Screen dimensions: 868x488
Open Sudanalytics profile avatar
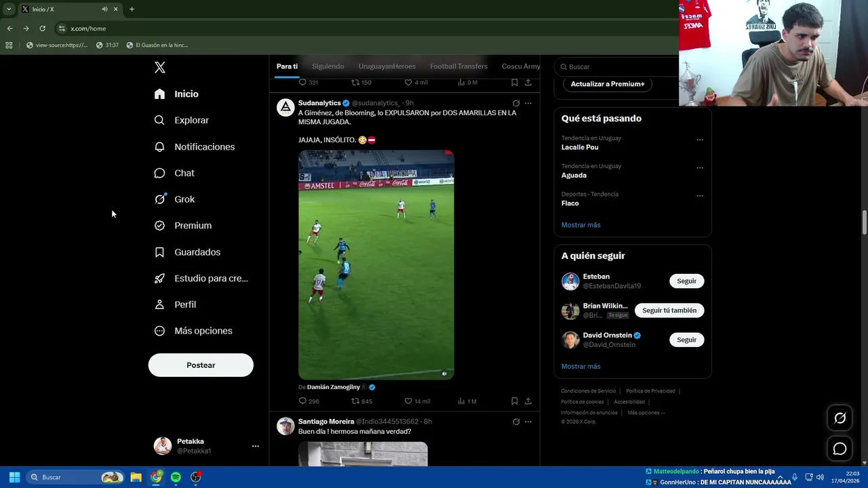click(285, 107)
